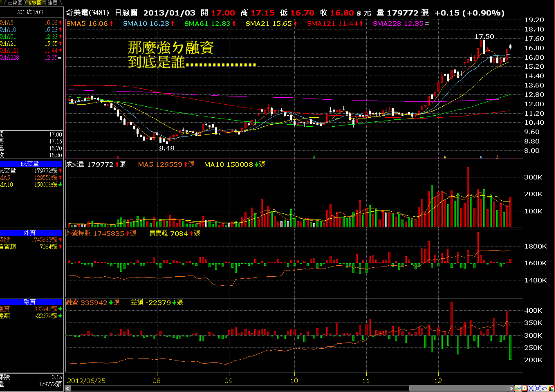Open the 成交量 indicator panel header
This screenshot has width=556, height=392.
[31, 164]
